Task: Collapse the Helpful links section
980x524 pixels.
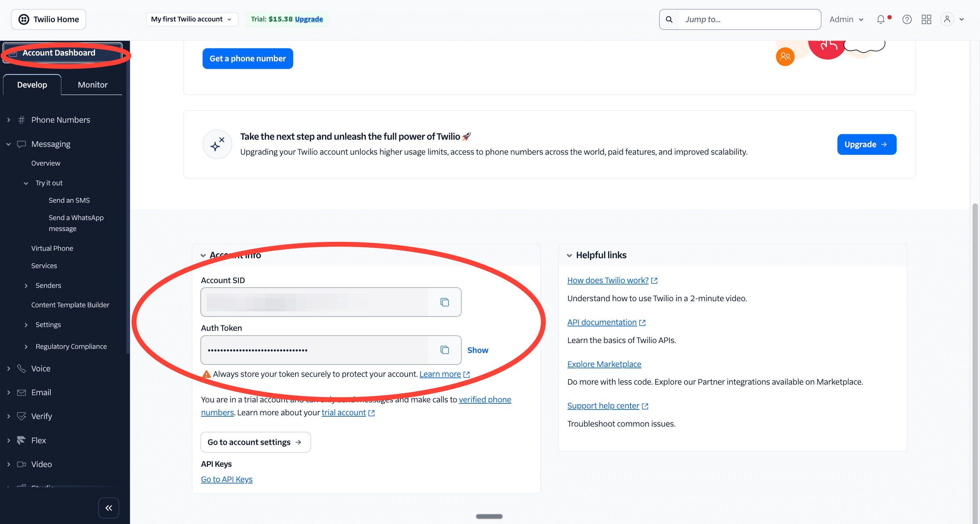Action: pyautogui.click(x=569, y=255)
